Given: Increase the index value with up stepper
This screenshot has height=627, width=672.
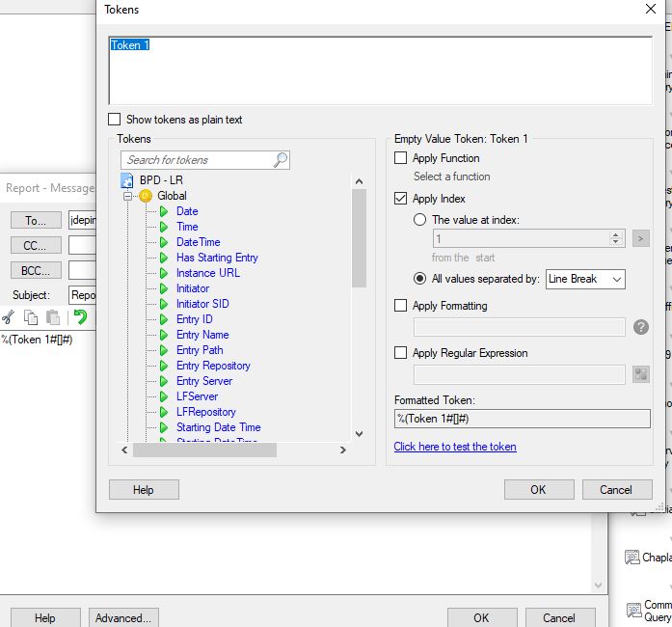Looking at the screenshot, I should (x=616, y=234).
